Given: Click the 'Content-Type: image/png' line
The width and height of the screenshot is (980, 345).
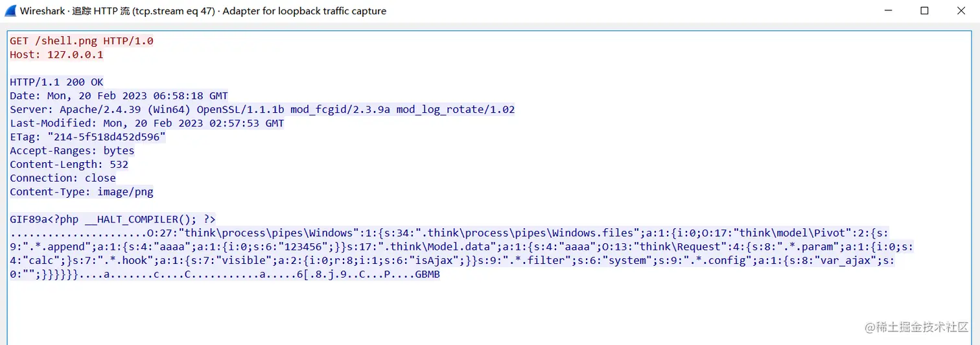Looking at the screenshot, I should click(x=82, y=192).
